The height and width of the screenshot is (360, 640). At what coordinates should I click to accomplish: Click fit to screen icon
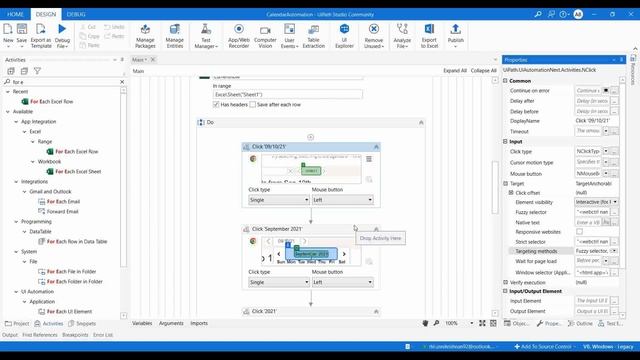point(482,323)
